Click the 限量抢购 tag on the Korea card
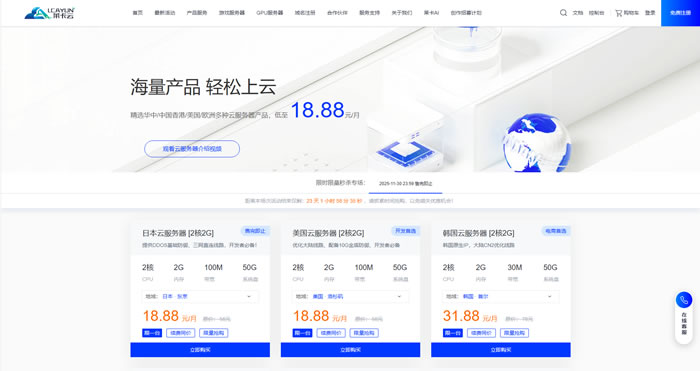The height and width of the screenshot is (371, 700). 514,333
